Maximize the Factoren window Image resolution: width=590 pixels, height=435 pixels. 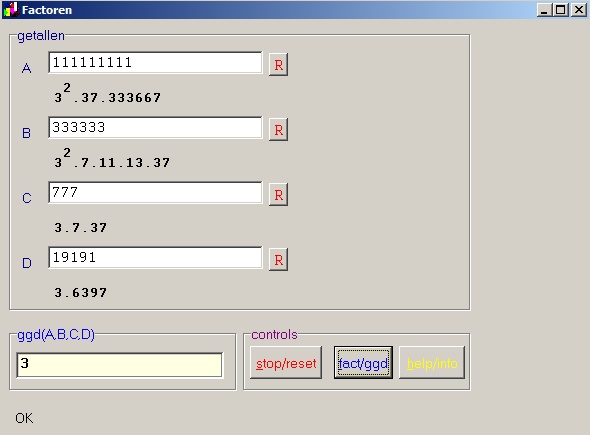(x=560, y=10)
